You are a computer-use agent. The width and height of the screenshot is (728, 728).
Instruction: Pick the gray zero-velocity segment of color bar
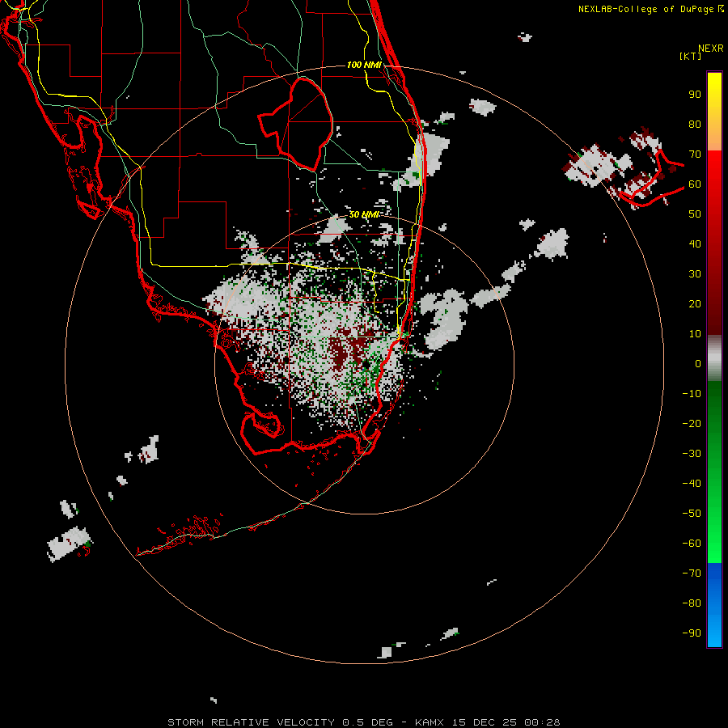pos(714,358)
